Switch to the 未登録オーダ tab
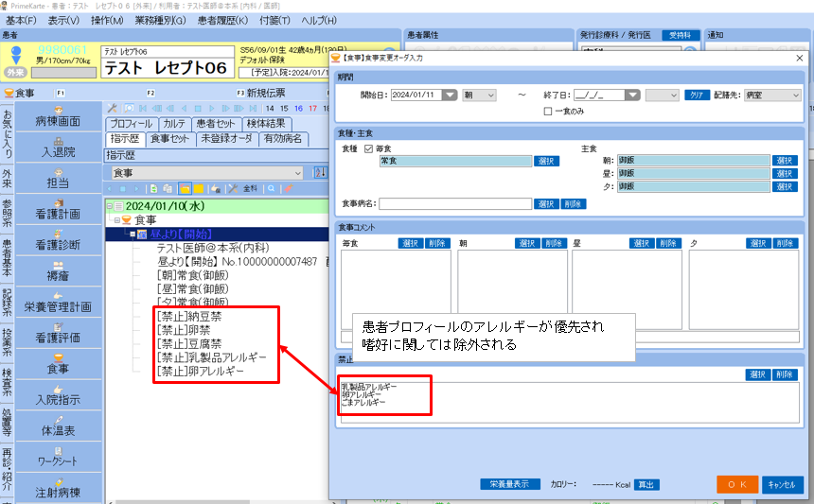Image resolution: width=814 pixels, height=504 pixels. point(226,139)
